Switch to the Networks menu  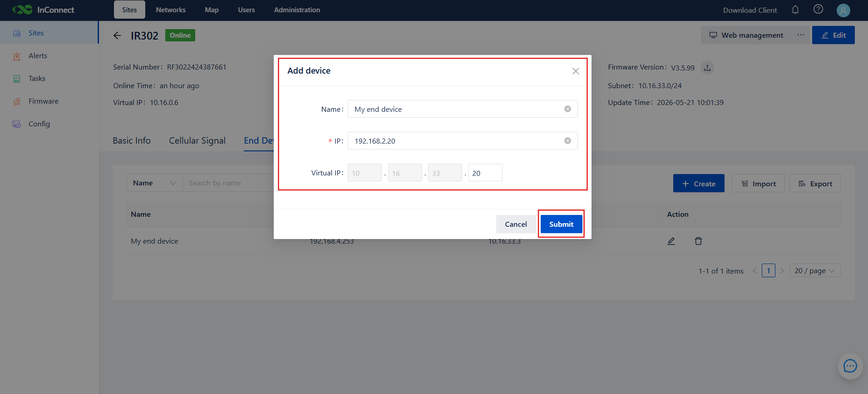pyautogui.click(x=171, y=10)
